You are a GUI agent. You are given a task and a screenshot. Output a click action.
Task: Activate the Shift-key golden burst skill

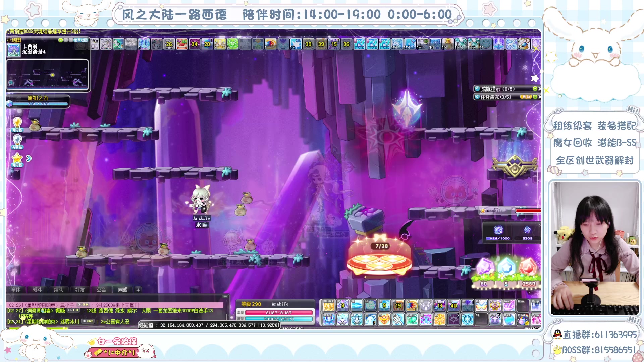(x=329, y=305)
